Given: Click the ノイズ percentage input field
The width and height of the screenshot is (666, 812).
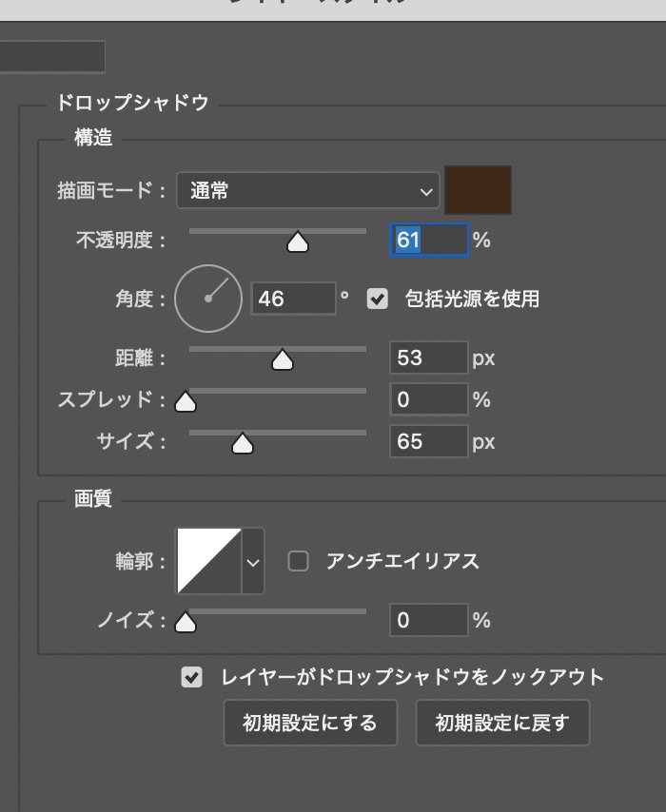Looking at the screenshot, I should click(x=428, y=621).
